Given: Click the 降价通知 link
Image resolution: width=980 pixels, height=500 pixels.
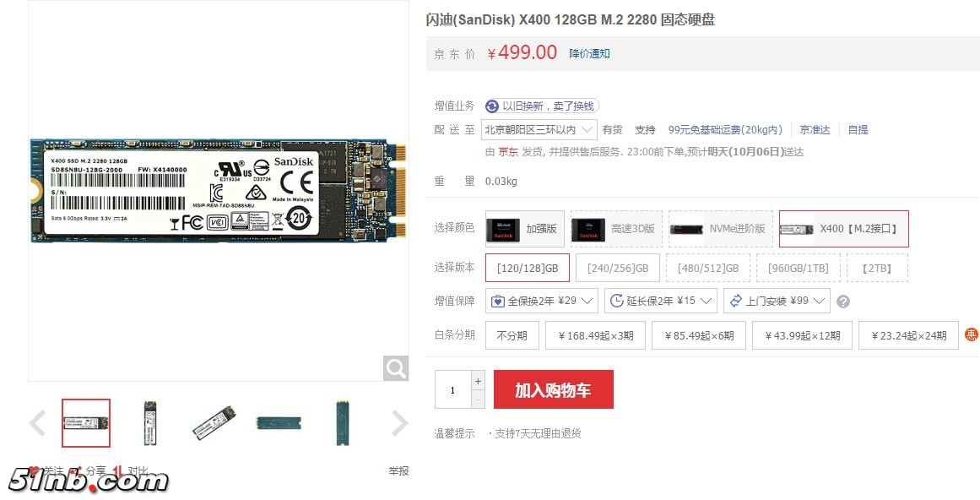Looking at the screenshot, I should [x=588, y=54].
